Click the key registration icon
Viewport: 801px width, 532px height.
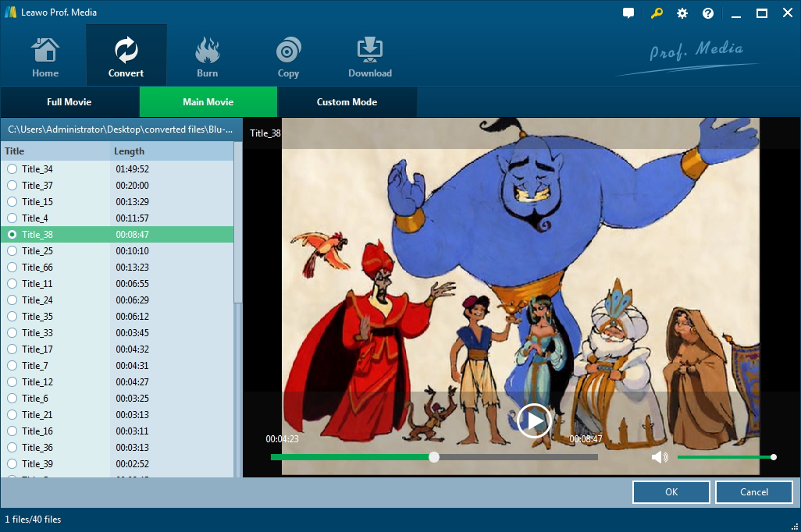point(656,13)
